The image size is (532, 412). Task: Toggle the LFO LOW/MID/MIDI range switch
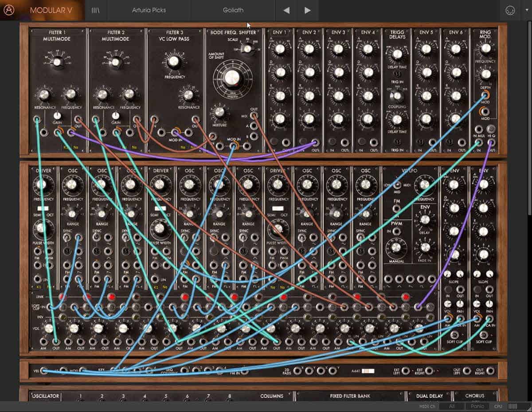point(397,185)
